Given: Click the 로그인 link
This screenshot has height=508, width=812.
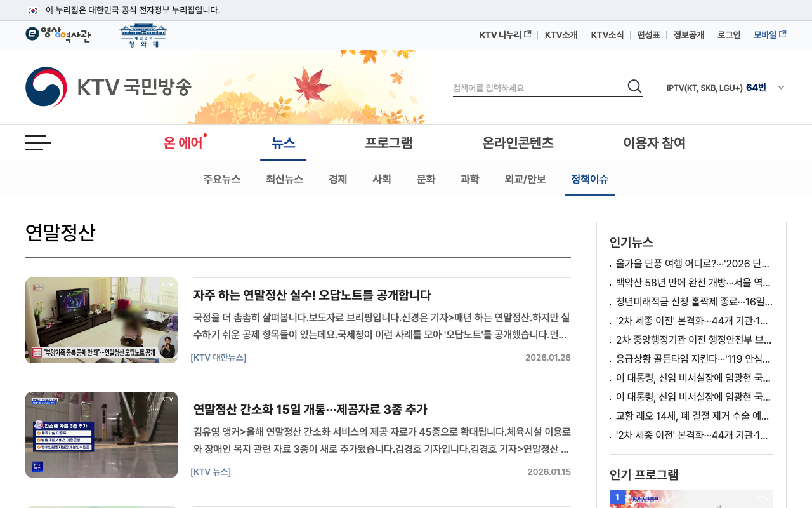Looking at the screenshot, I should coord(729,35).
